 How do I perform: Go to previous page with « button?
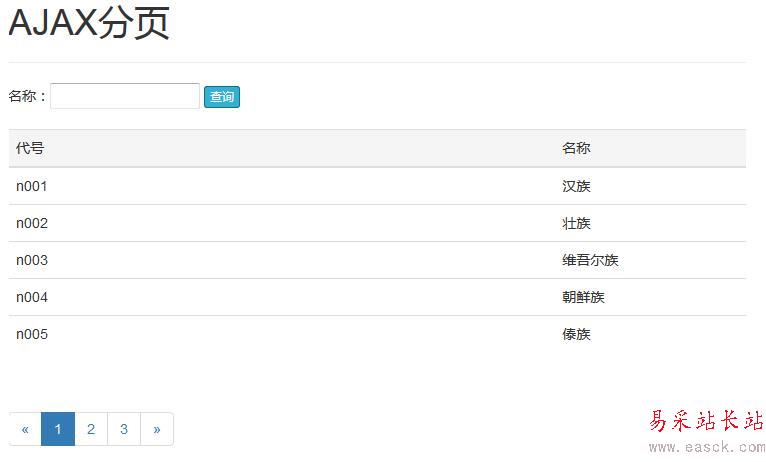pos(25,429)
